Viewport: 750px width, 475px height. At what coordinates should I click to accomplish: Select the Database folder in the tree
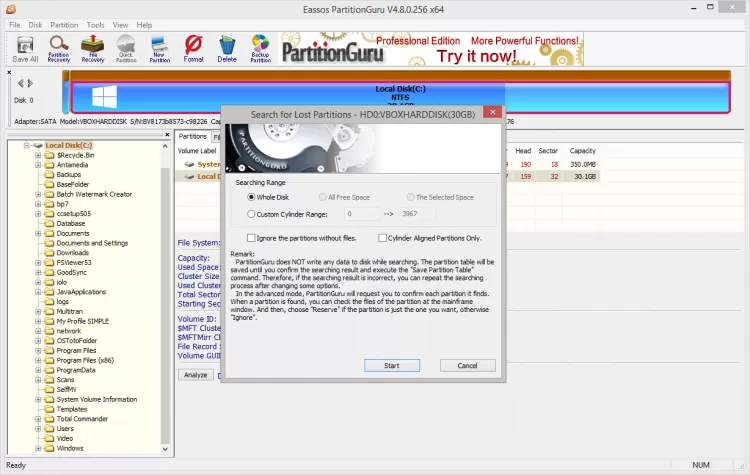[x=71, y=223]
